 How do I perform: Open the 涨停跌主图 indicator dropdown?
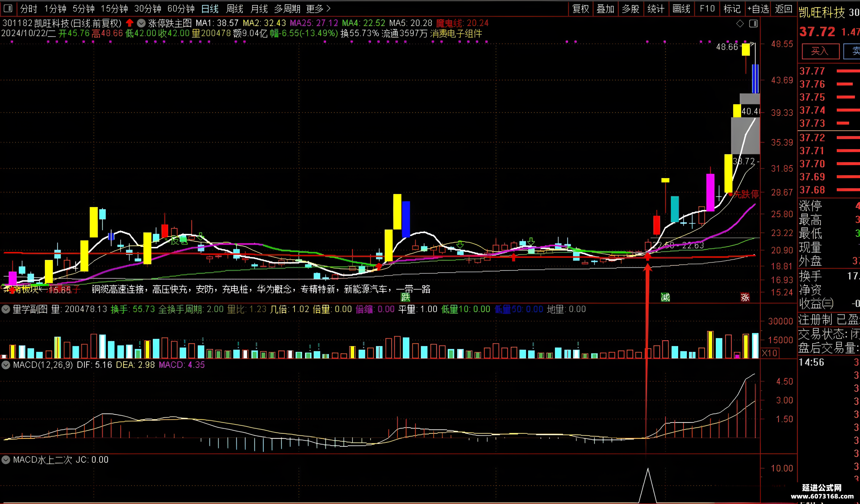(141, 23)
